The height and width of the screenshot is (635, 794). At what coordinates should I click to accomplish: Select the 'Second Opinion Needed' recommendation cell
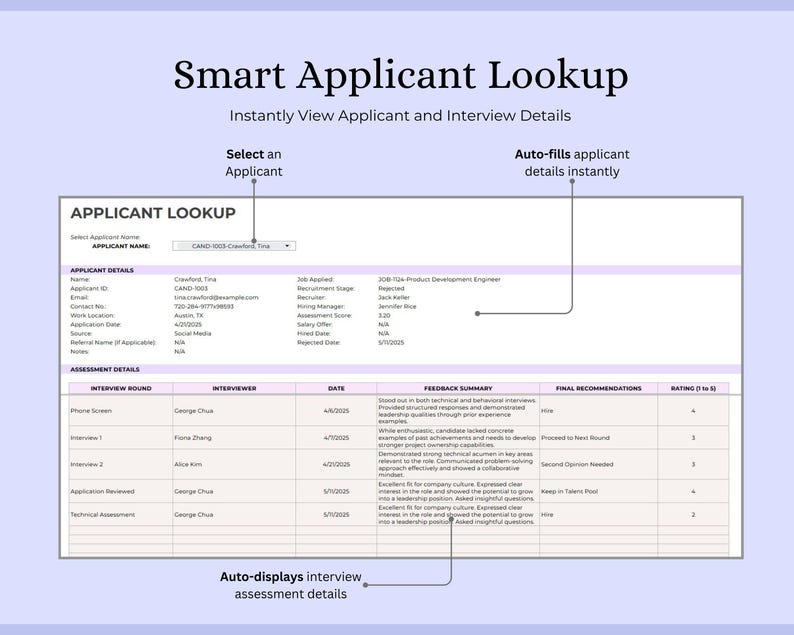(x=599, y=464)
